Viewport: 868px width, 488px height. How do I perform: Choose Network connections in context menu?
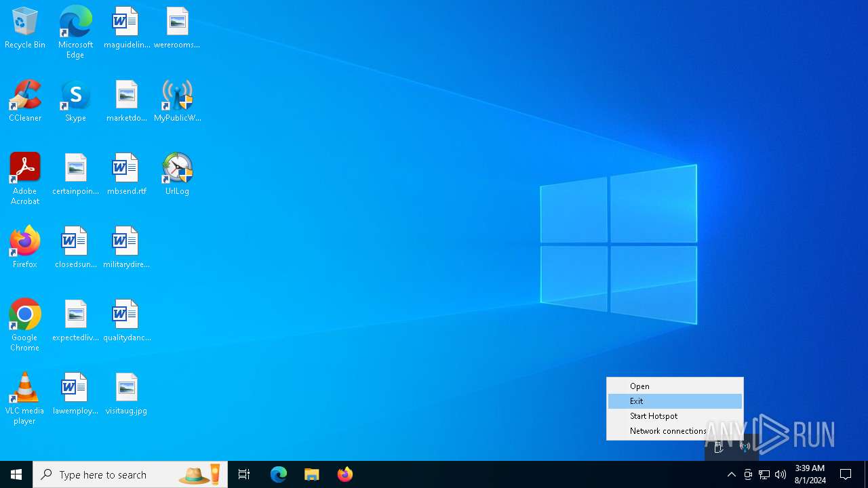coord(675,431)
